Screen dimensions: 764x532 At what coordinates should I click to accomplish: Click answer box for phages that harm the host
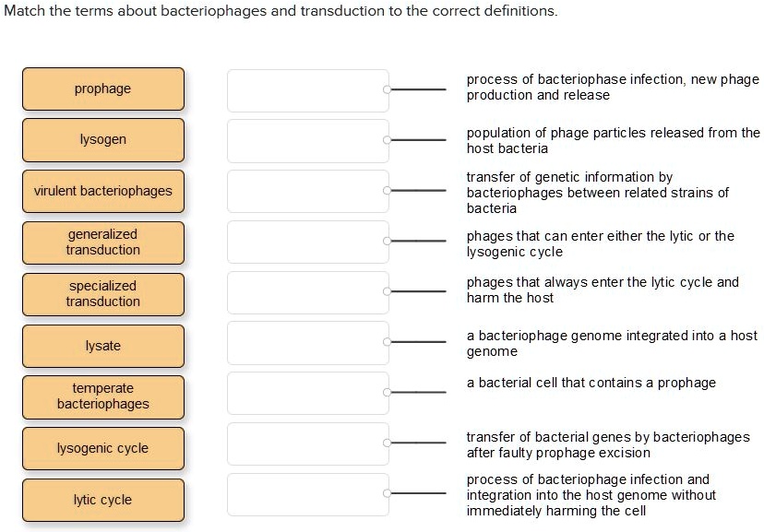[307, 294]
